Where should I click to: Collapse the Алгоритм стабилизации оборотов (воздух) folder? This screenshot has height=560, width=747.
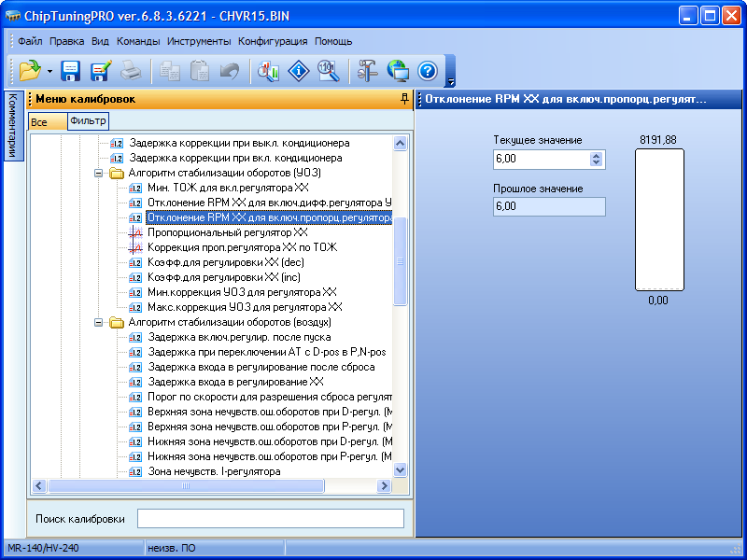(x=99, y=323)
